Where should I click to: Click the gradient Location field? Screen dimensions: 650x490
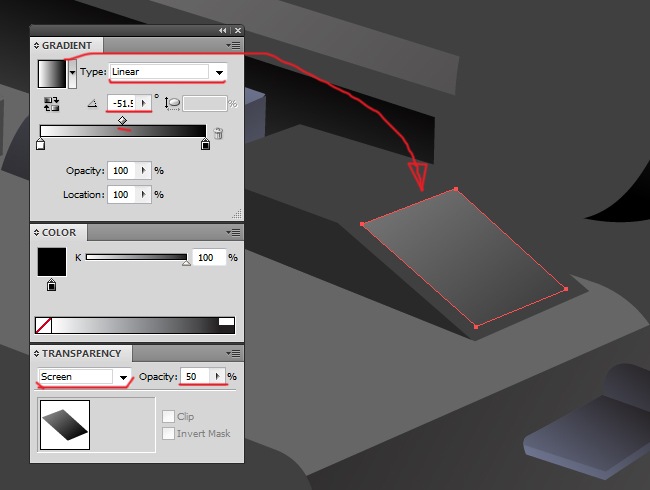121,195
